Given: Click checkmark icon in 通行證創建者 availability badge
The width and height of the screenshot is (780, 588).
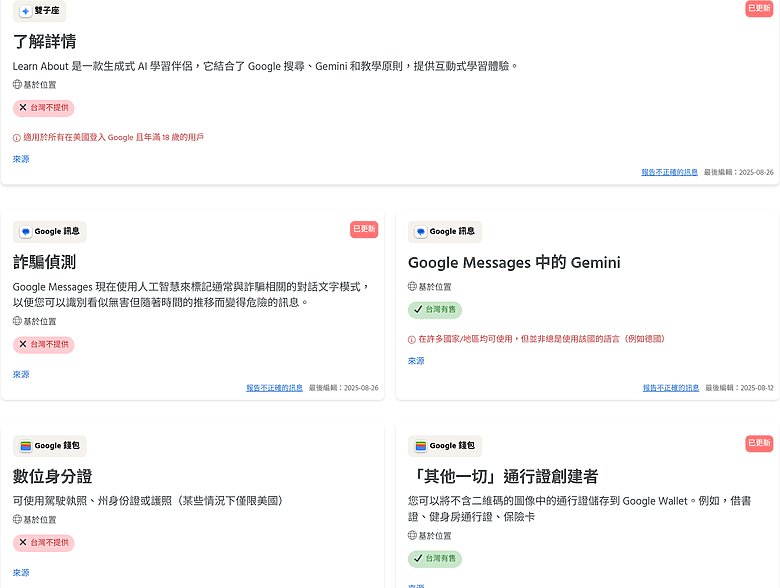Looking at the screenshot, I should click(418, 559).
